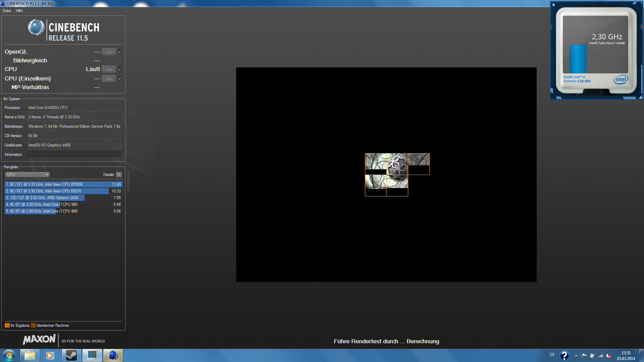644x362 pixels.
Task: Select ranking row AMD Opteron 2435
Action: (x=63, y=198)
